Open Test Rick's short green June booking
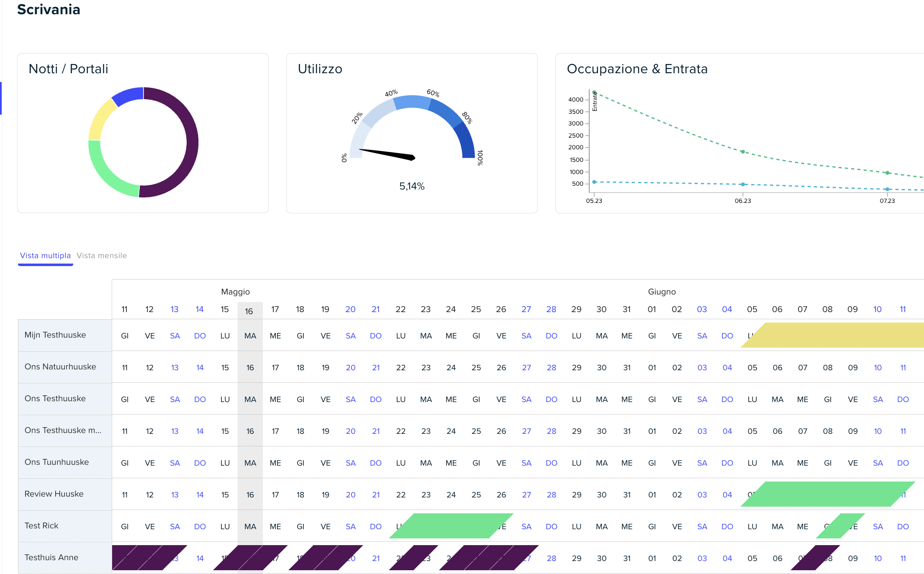Image resolution: width=924 pixels, height=574 pixels. (x=840, y=526)
